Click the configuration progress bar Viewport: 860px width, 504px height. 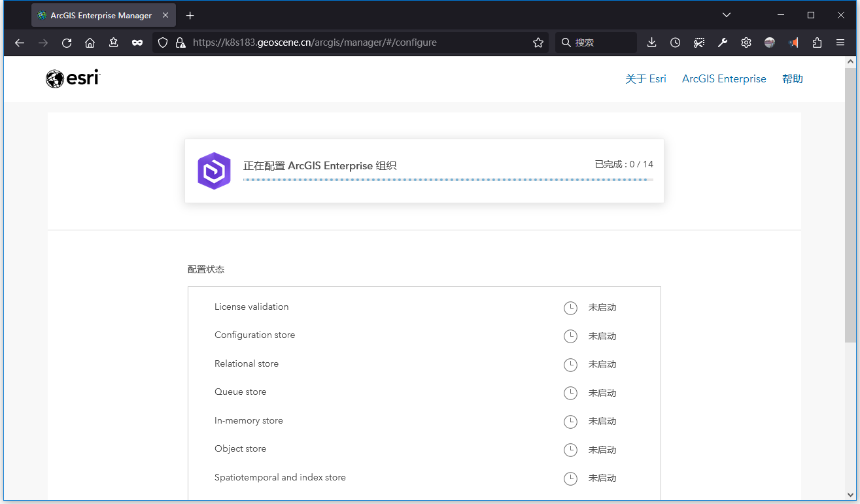tap(448, 180)
